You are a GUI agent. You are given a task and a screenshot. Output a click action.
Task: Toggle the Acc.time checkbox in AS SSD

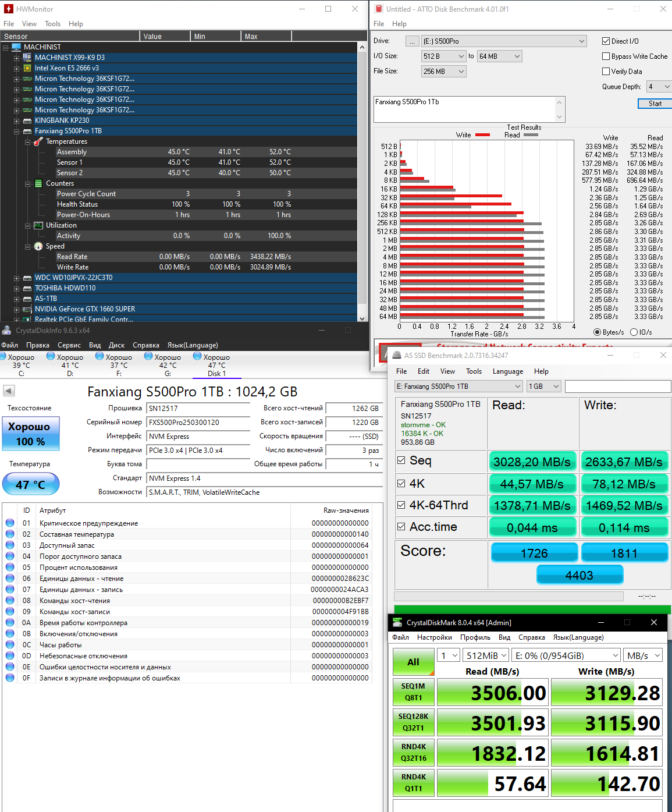point(401,526)
